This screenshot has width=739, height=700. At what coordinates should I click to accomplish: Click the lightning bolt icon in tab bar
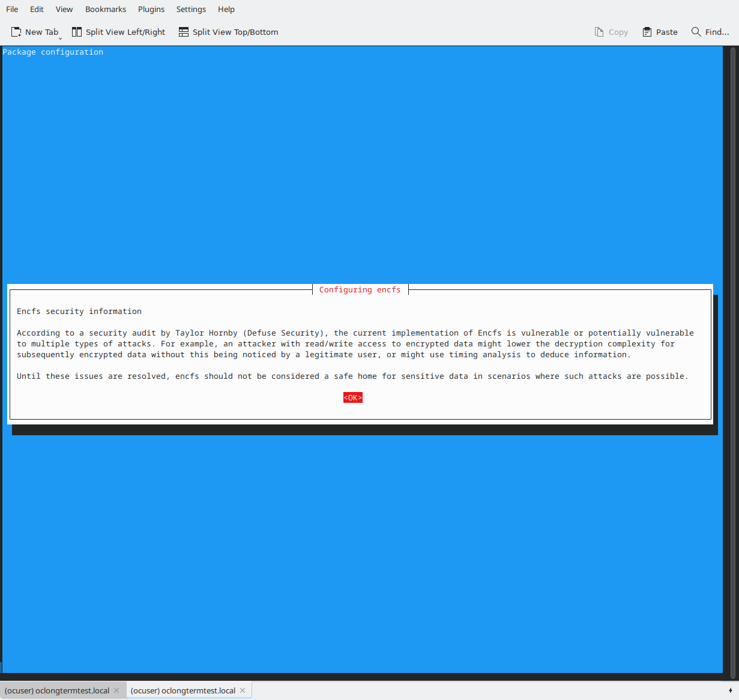(x=731, y=690)
